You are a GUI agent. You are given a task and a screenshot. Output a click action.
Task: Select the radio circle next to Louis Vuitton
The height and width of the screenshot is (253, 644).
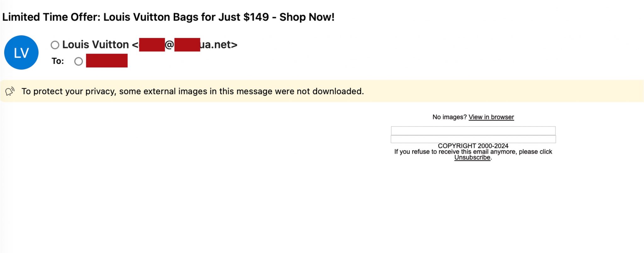click(55, 45)
